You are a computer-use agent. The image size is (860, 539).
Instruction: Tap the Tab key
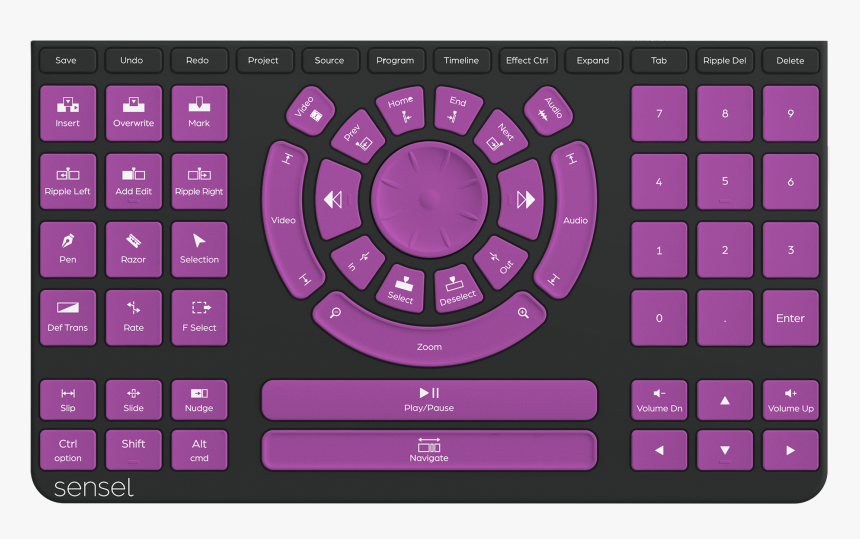coord(659,60)
